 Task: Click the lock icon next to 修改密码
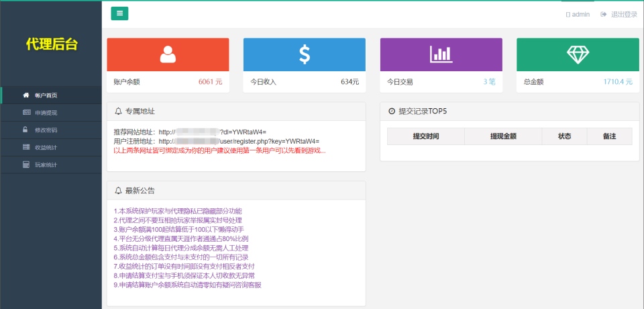[25, 130]
